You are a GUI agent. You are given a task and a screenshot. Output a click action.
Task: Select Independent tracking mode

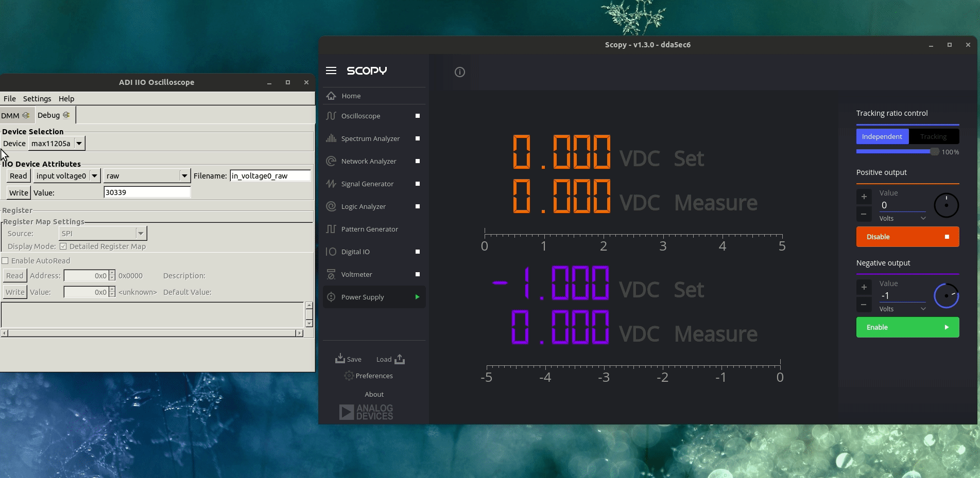(882, 136)
